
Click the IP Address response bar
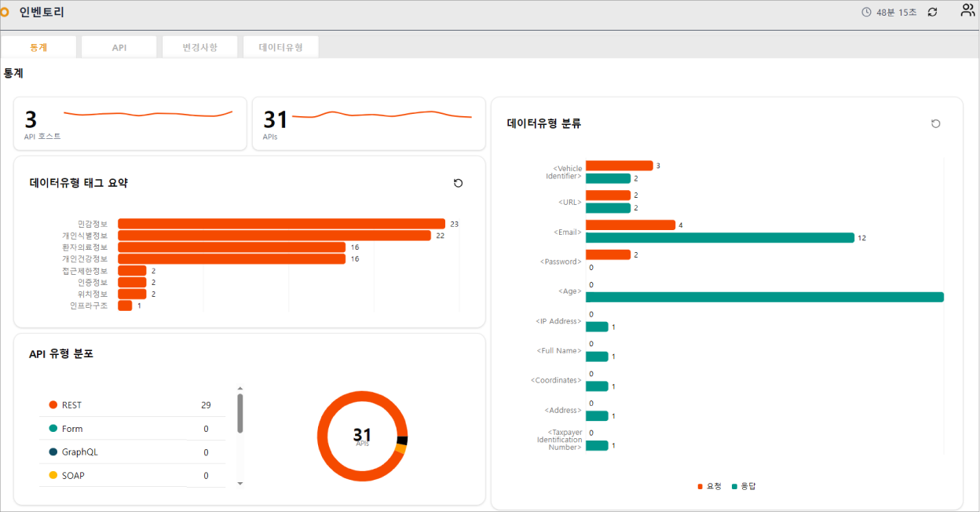coord(597,327)
